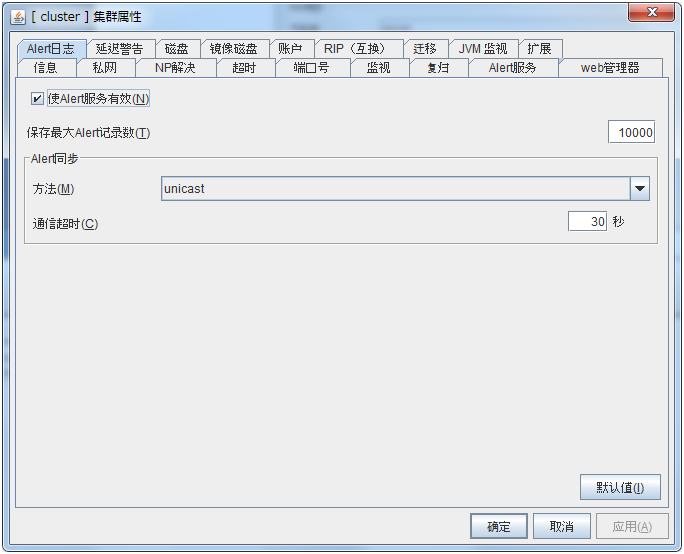
Task: Open the web管理器 tab
Action: click(x=610, y=68)
